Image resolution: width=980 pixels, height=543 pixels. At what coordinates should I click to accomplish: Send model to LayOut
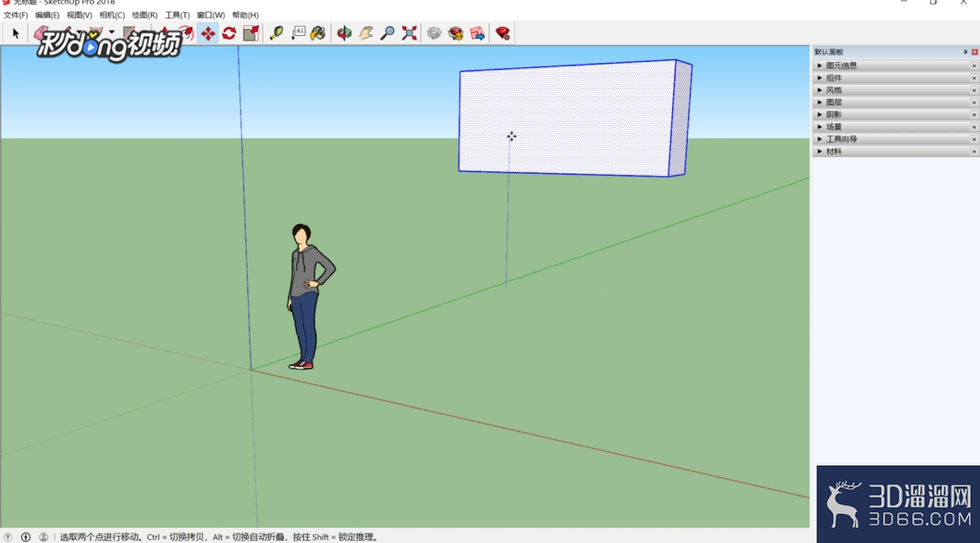click(478, 33)
